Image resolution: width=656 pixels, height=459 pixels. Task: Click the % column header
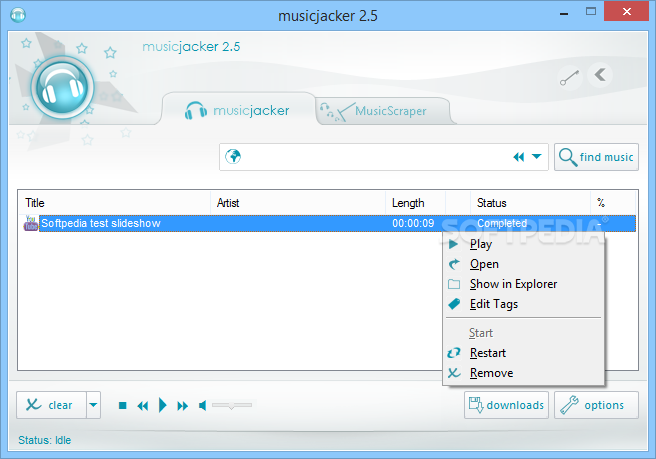[613, 203]
